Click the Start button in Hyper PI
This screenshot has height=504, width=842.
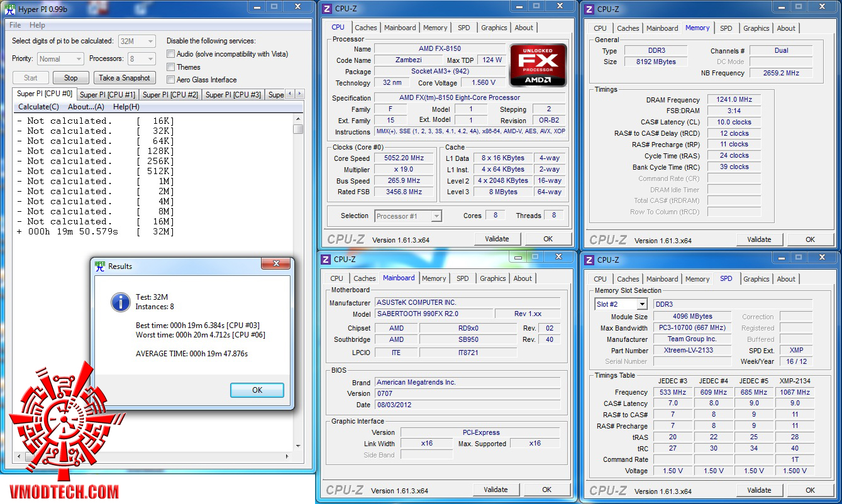31,78
